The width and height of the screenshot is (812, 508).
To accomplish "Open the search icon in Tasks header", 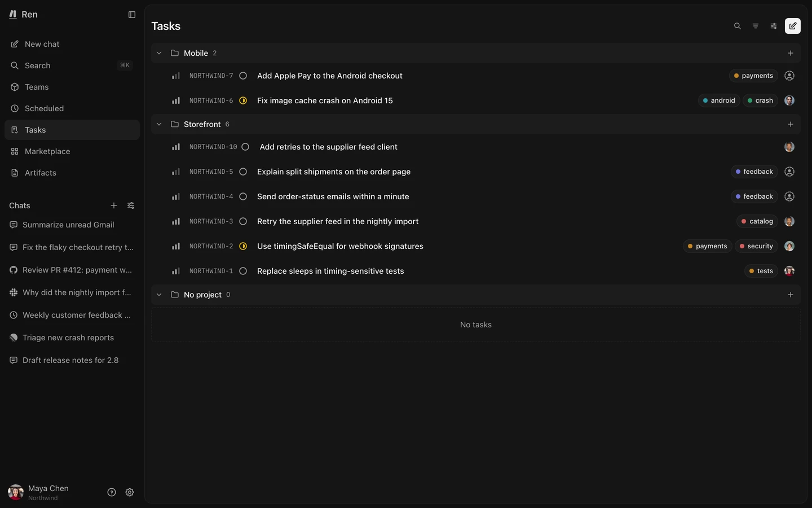I will tap(738, 26).
